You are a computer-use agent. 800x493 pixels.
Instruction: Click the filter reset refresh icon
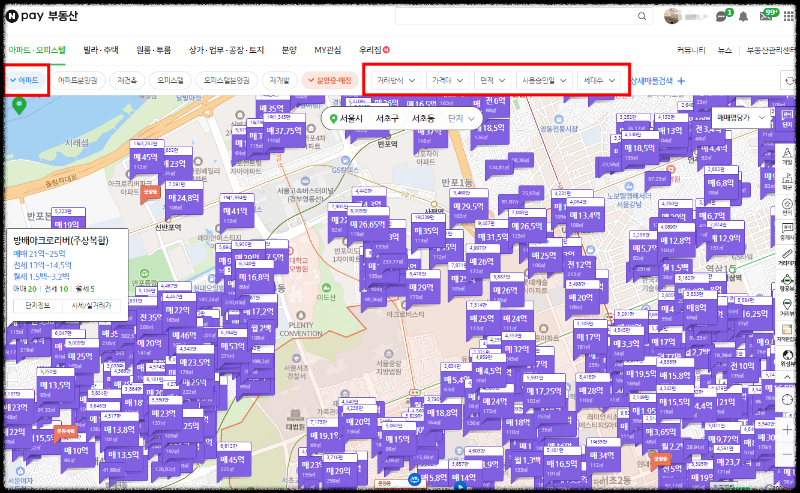789,81
